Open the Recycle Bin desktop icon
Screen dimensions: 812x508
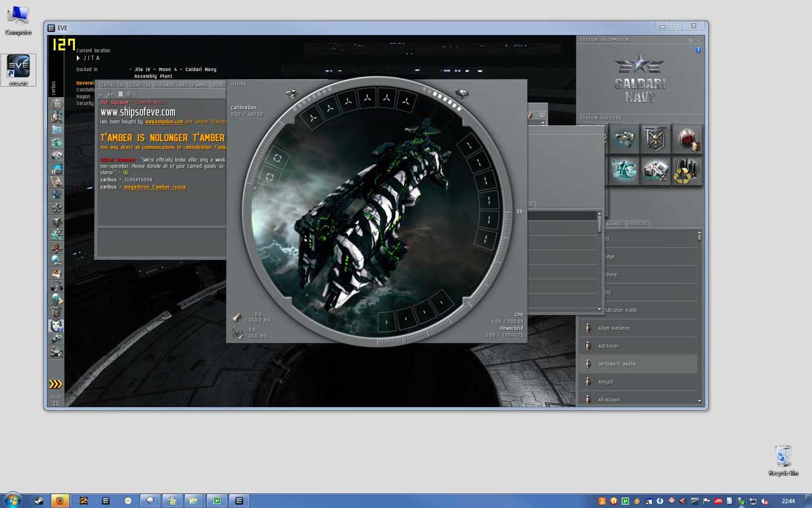[x=783, y=460]
